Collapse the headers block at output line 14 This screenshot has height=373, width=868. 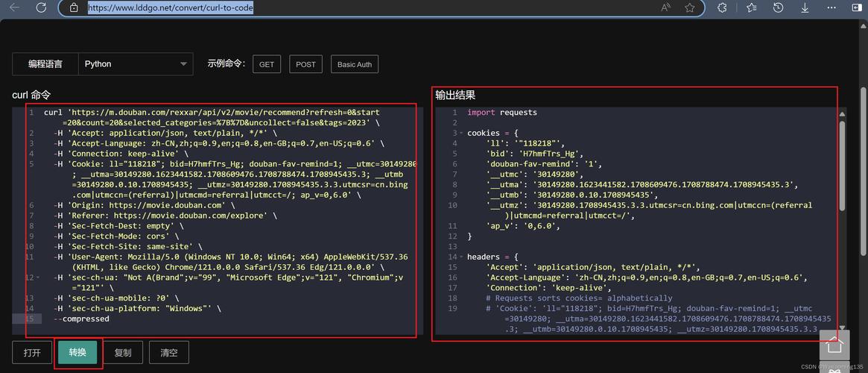[x=462, y=257]
